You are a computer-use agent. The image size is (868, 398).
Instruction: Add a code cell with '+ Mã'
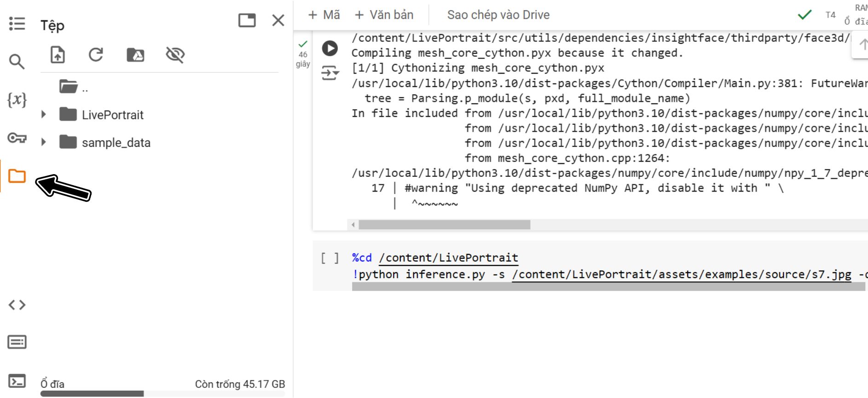tap(324, 15)
